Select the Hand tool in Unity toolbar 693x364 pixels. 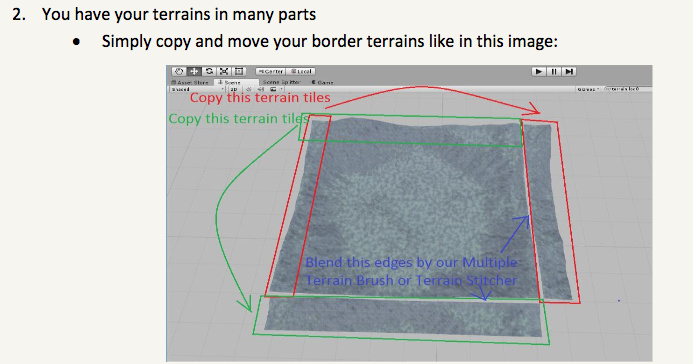coord(179,71)
